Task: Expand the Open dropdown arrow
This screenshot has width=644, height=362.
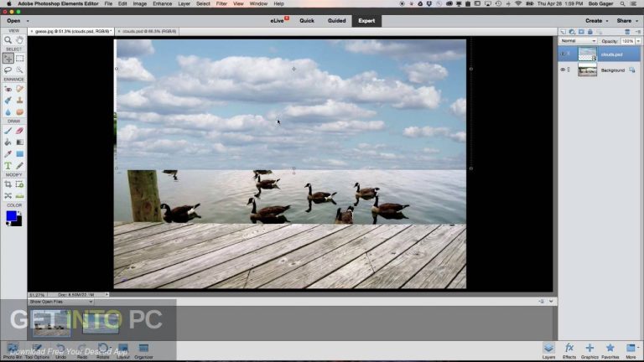Action: [x=28, y=21]
